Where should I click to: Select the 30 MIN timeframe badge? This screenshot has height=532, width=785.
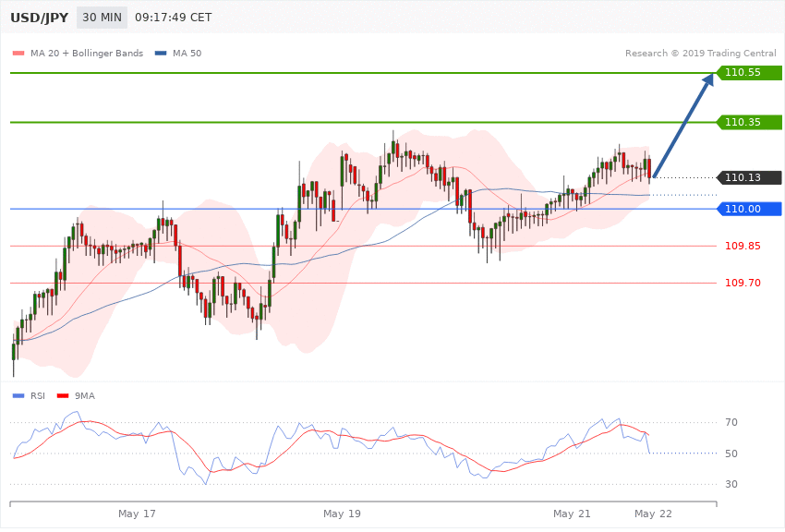tap(103, 18)
